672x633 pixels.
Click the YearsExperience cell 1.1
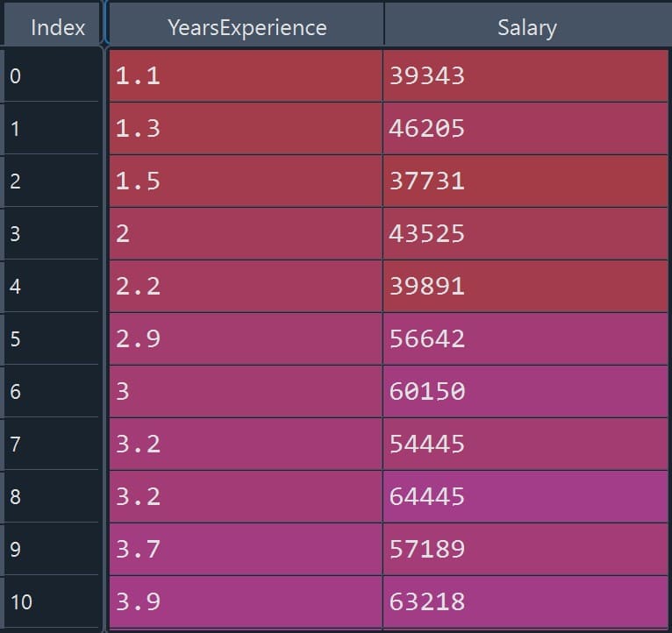(x=246, y=76)
